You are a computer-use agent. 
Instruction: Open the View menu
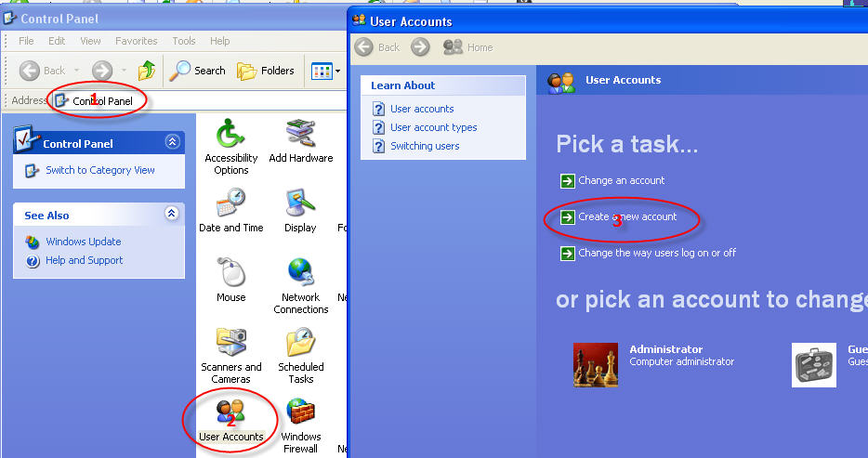90,41
